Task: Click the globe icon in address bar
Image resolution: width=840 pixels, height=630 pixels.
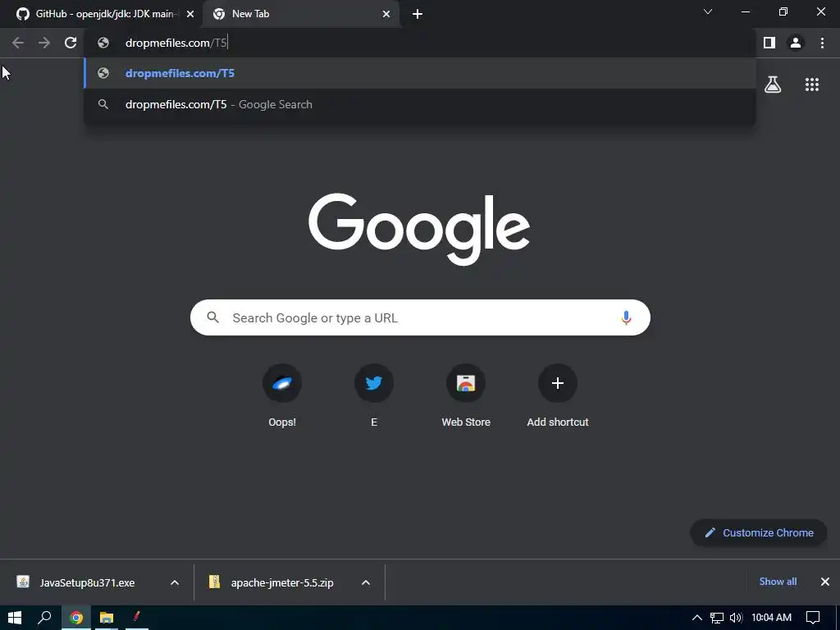Action: (x=103, y=43)
